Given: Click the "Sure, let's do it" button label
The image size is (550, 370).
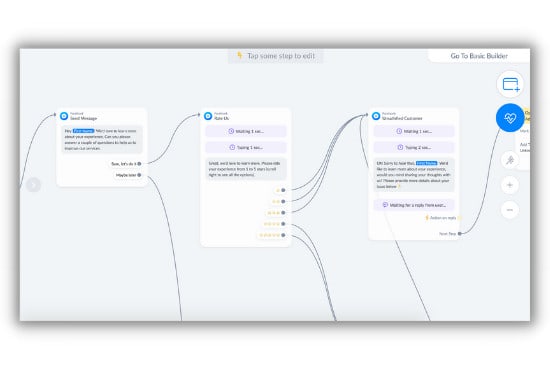Looking at the screenshot, I should pos(123,164).
